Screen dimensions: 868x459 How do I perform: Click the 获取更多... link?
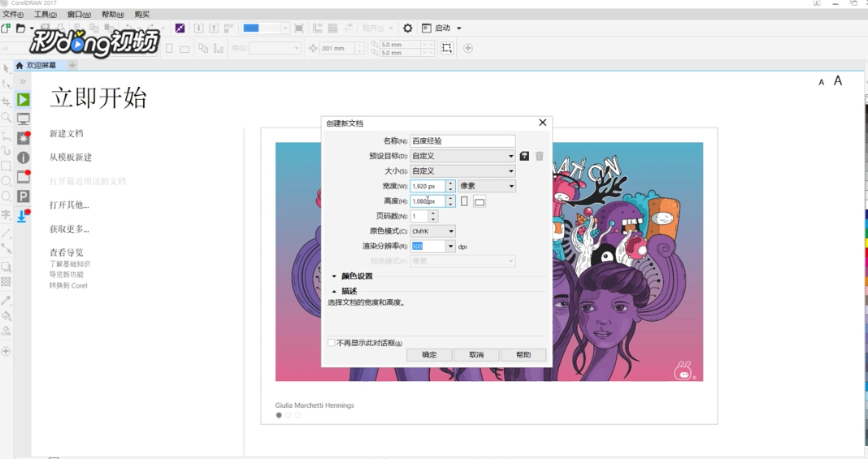[69, 229]
